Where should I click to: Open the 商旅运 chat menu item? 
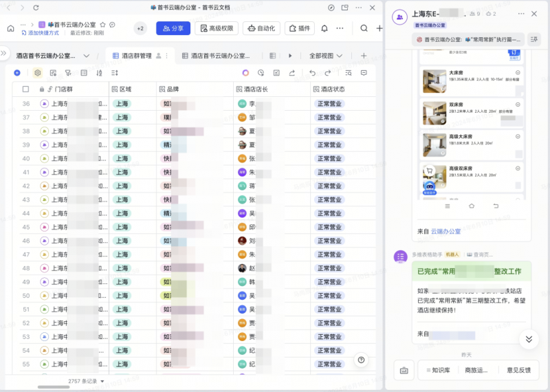[x=476, y=370]
